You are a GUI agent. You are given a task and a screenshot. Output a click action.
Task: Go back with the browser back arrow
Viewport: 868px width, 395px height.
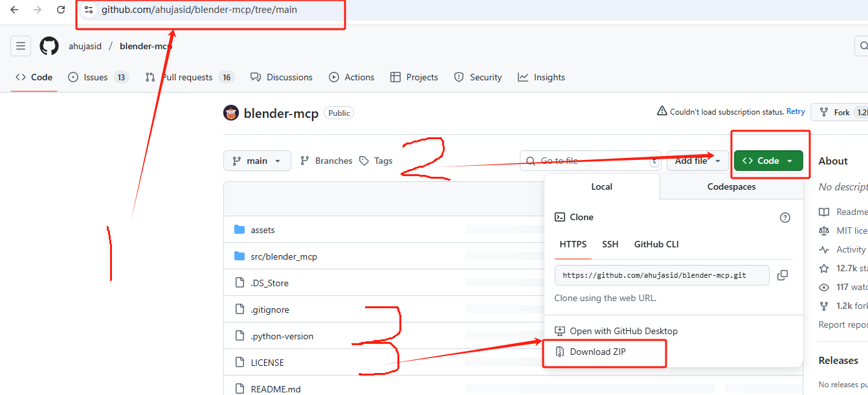tap(14, 10)
